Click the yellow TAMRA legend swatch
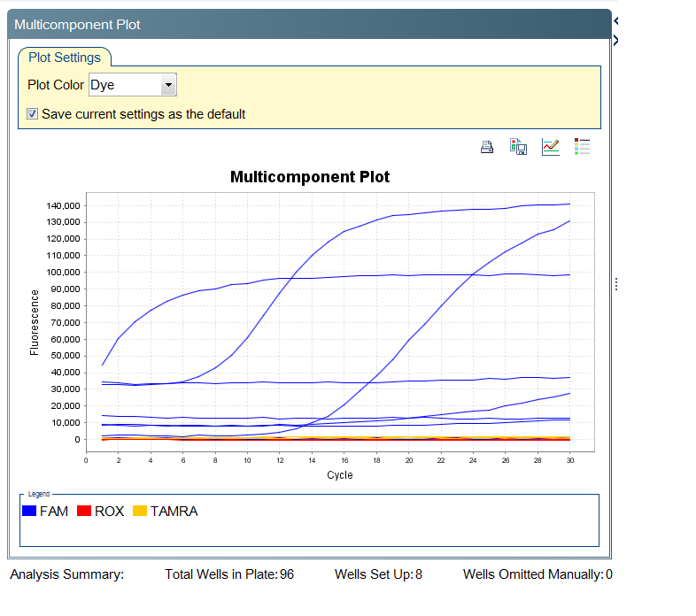 click(140, 512)
